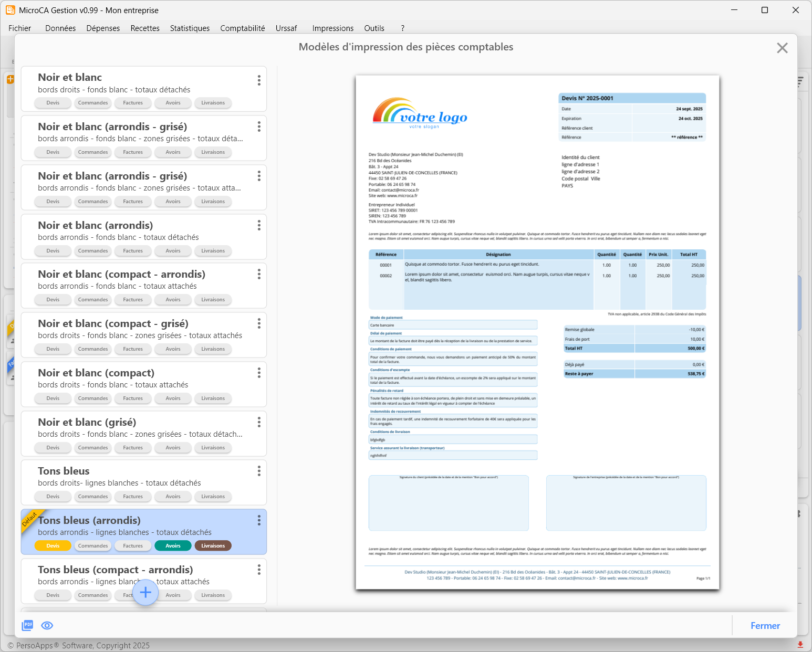
Task: Expand options for Noir et blanc (arrondis)
Action: [259, 225]
